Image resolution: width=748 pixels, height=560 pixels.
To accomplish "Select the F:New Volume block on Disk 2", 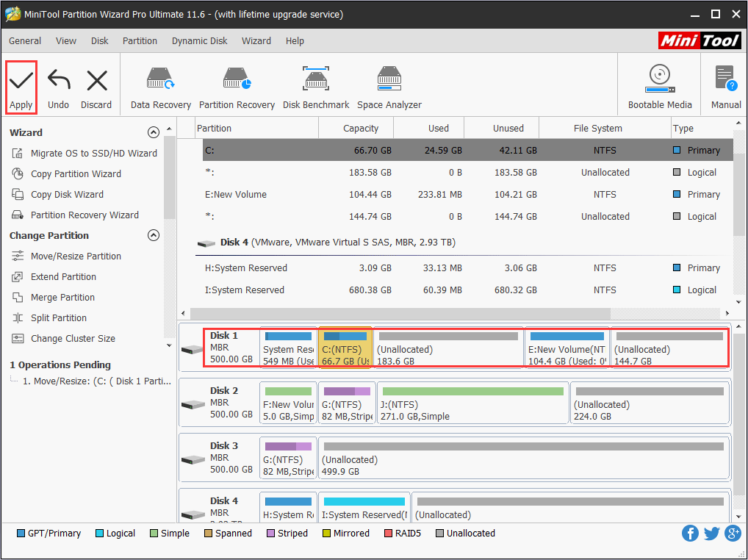I will click(288, 403).
